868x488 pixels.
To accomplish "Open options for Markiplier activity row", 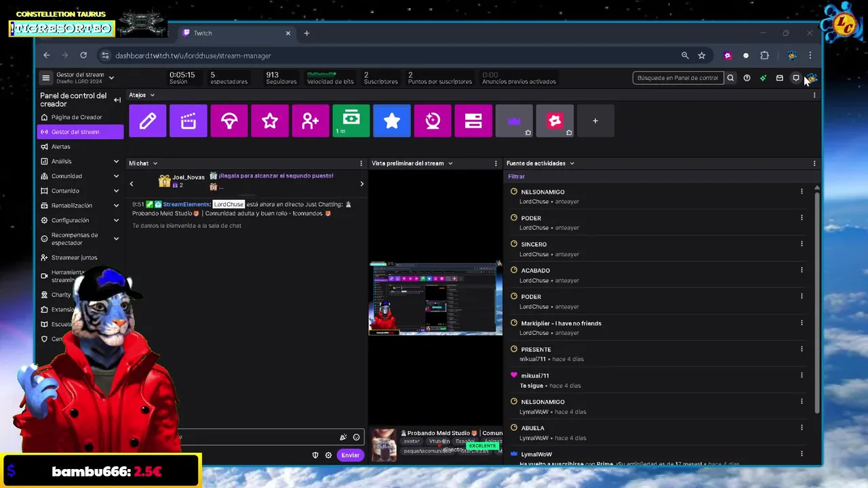I will pos(802,323).
